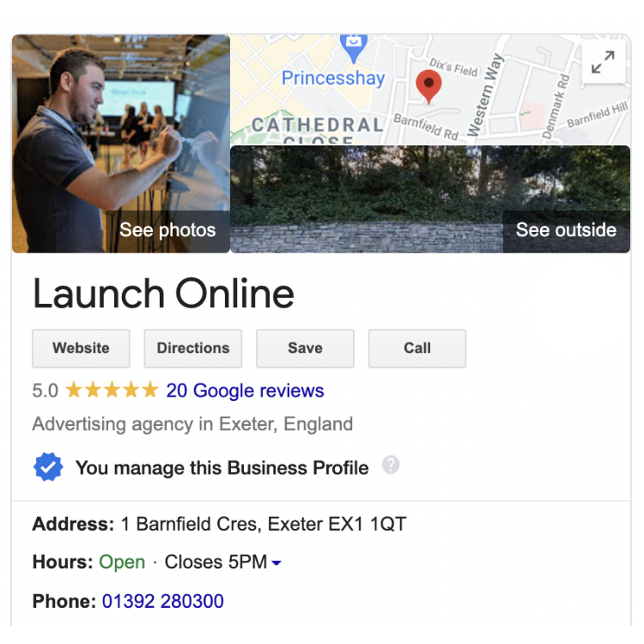Expand the opening hours dropdown arrow
The image size is (644, 644).
pos(276,562)
